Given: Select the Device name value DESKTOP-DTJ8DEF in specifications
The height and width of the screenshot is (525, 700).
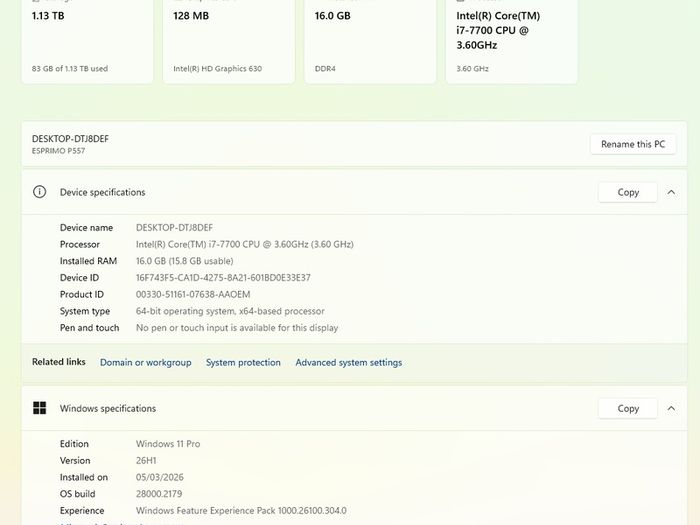Looking at the screenshot, I should (174, 228).
